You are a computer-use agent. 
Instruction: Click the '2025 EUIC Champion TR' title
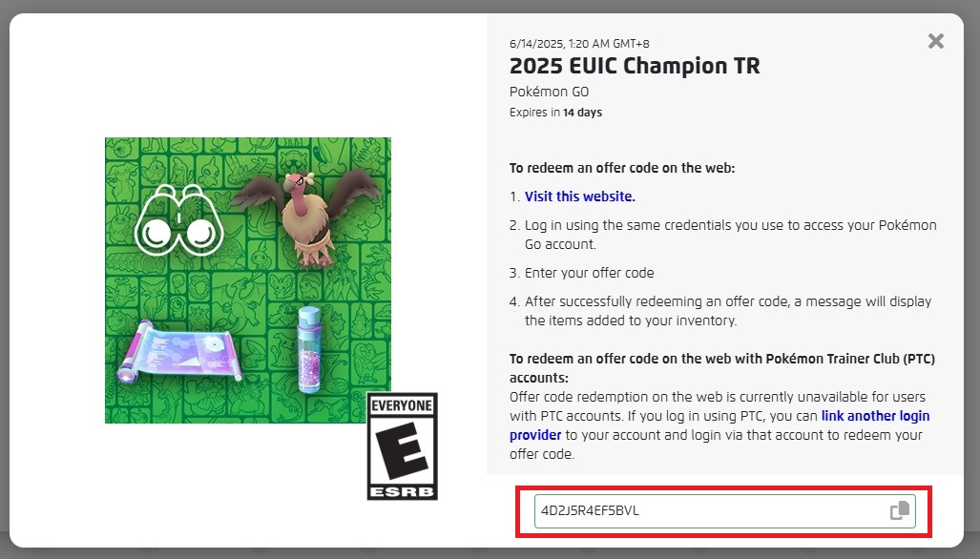click(635, 67)
